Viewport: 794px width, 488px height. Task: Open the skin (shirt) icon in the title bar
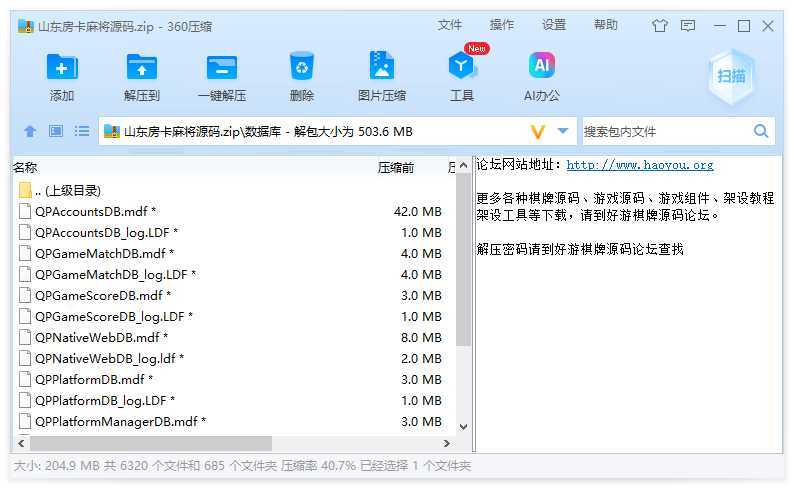[x=659, y=25]
